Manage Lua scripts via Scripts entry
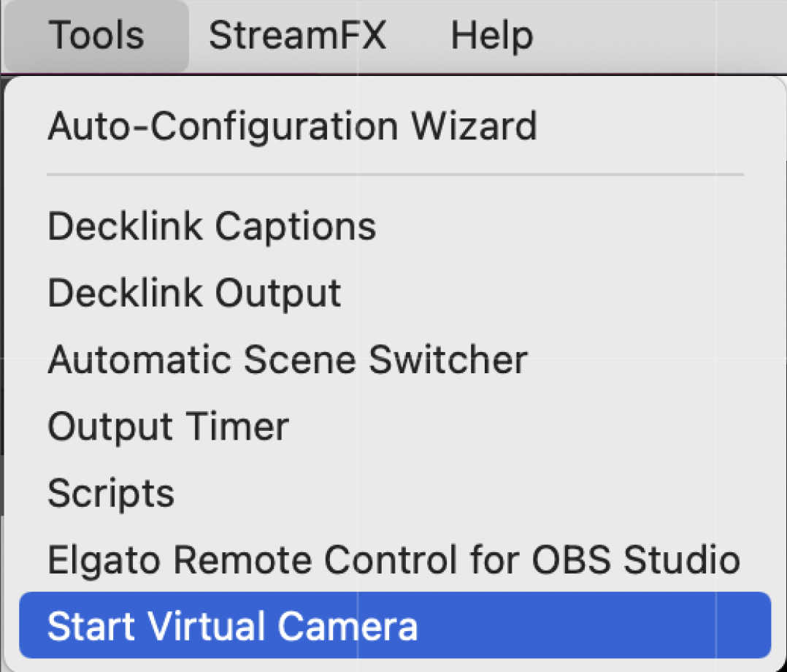This screenshot has width=787, height=672. coord(111,492)
